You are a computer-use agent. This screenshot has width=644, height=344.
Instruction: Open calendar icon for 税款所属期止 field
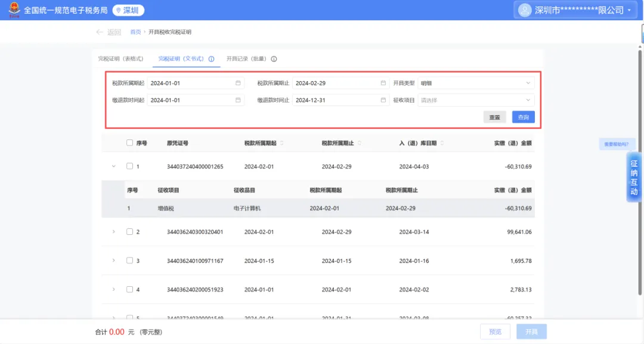[x=383, y=83]
